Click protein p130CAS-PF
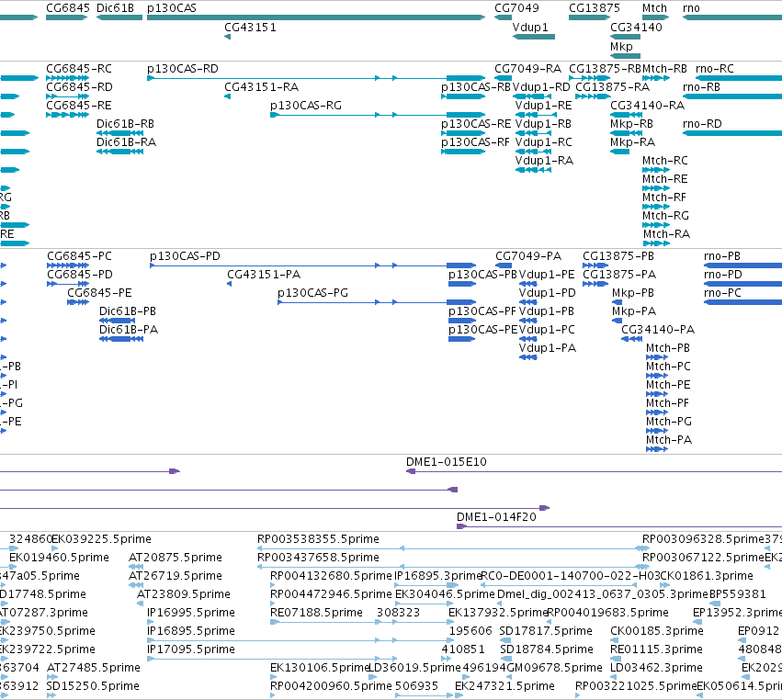 point(482,311)
